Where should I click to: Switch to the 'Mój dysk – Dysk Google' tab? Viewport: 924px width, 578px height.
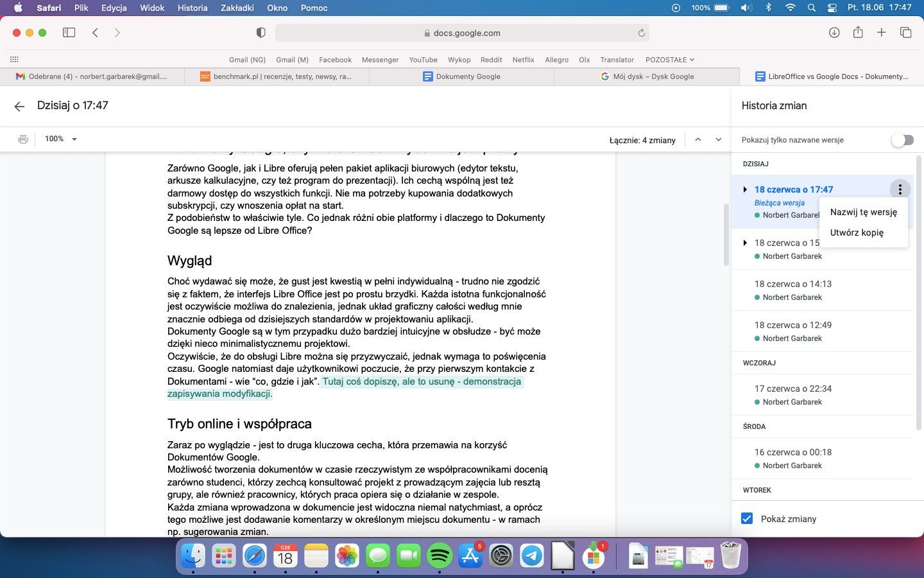tap(647, 76)
